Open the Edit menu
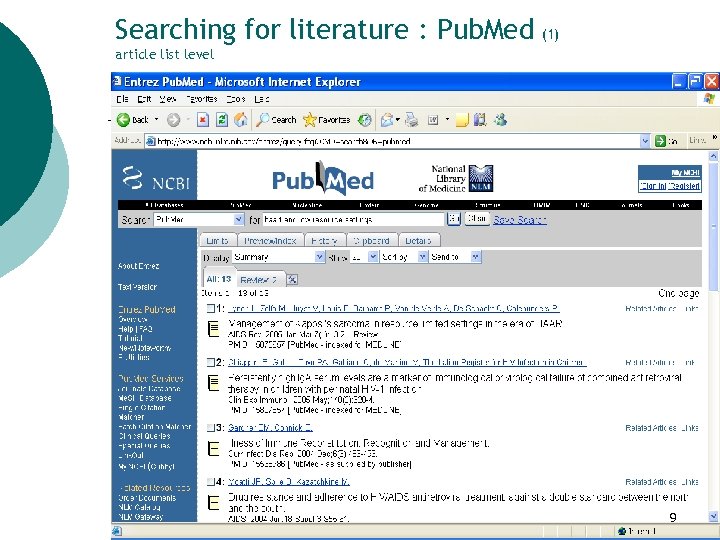720x540 pixels. coord(144,99)
